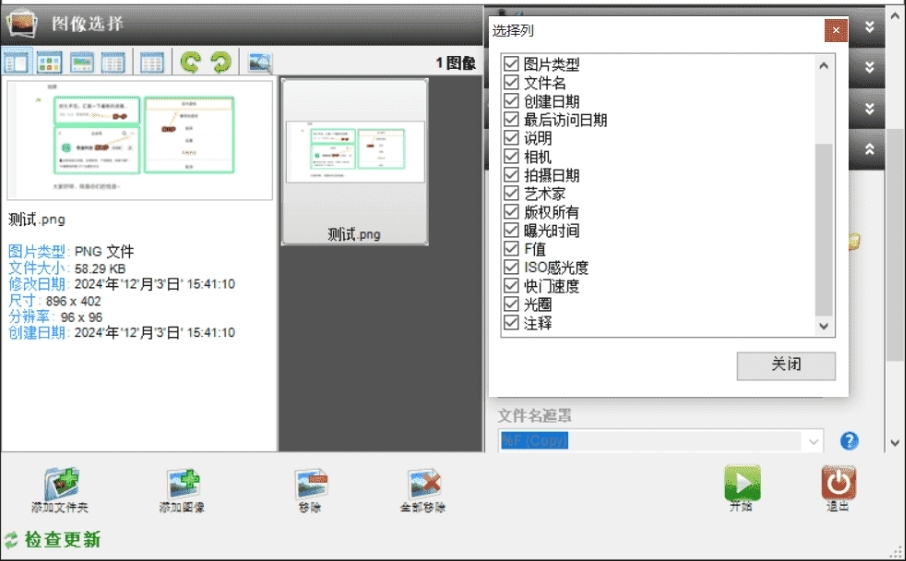Uncheck the 艺术家 column checkbox
The width and height of the screenshot is (906, 561).
(x=511, y=193)
